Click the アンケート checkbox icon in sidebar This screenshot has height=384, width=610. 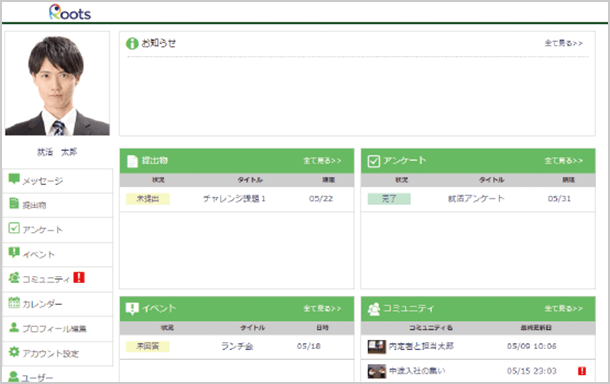(x=14, y=228)
